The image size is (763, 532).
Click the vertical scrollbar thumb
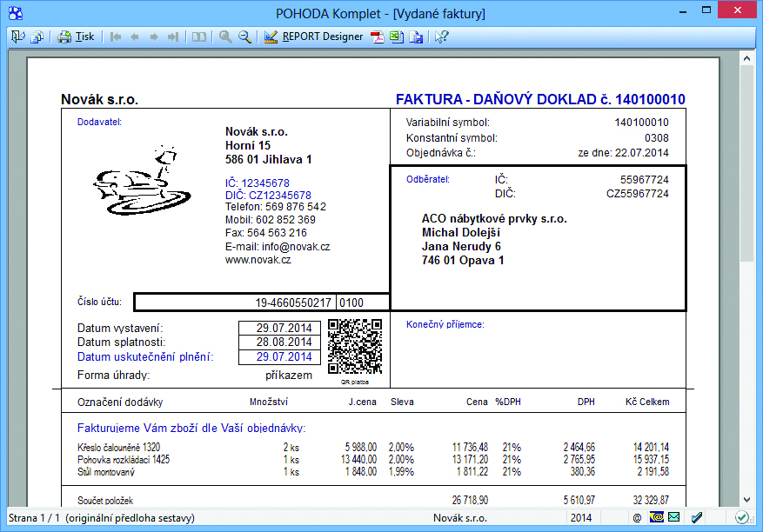[x=747, y=163]
